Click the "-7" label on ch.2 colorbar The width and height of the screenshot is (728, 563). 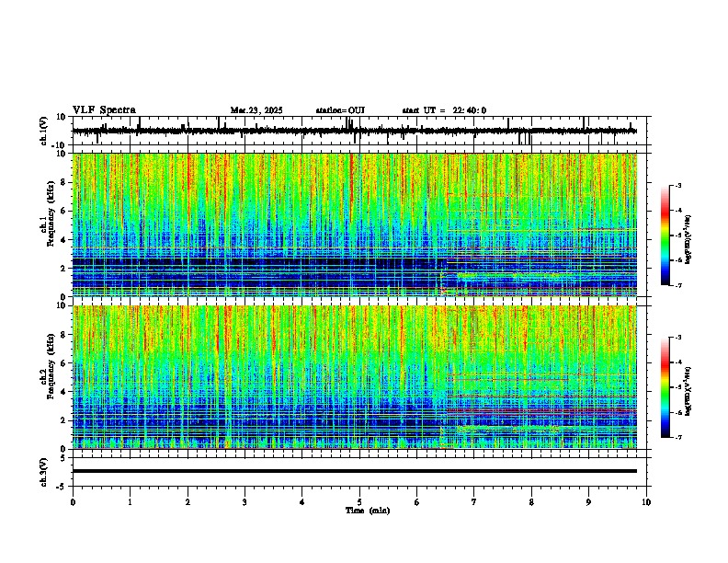click(x=677, y=437)
